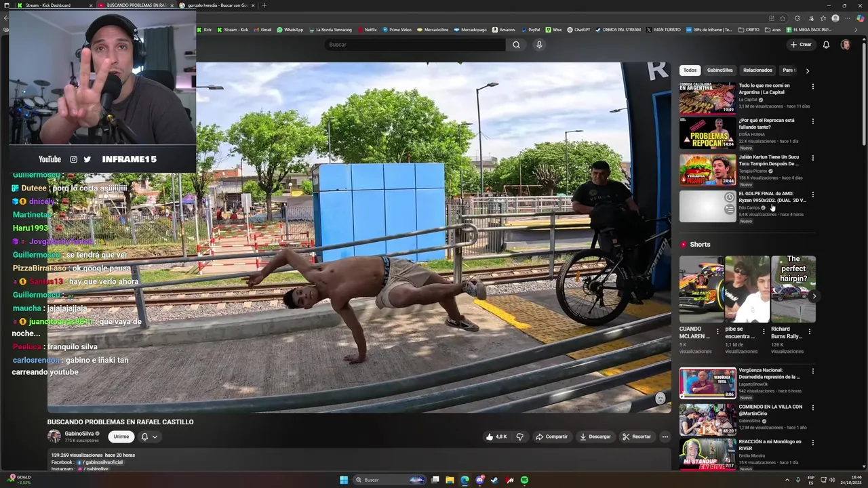Click the Unirme button
868x488 pixels.
121,437
